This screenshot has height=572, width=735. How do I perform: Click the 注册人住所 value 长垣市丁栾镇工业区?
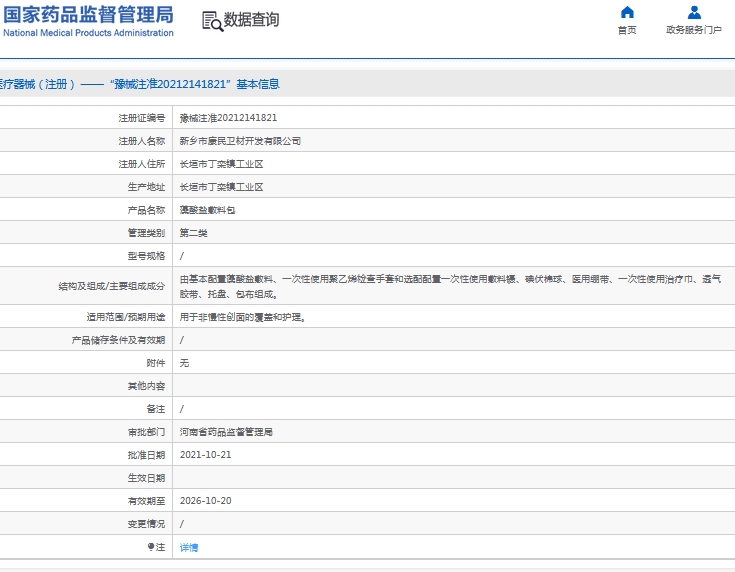[x=221, y=164]
